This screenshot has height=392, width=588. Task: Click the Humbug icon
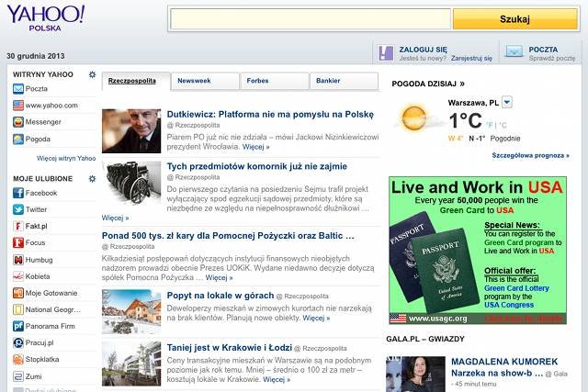[18, 260]
